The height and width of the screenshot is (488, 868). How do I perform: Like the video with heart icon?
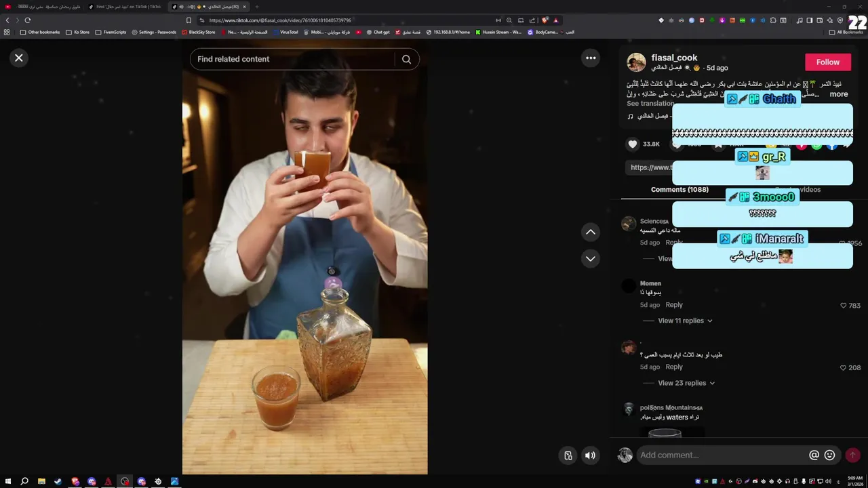[633, 144]
